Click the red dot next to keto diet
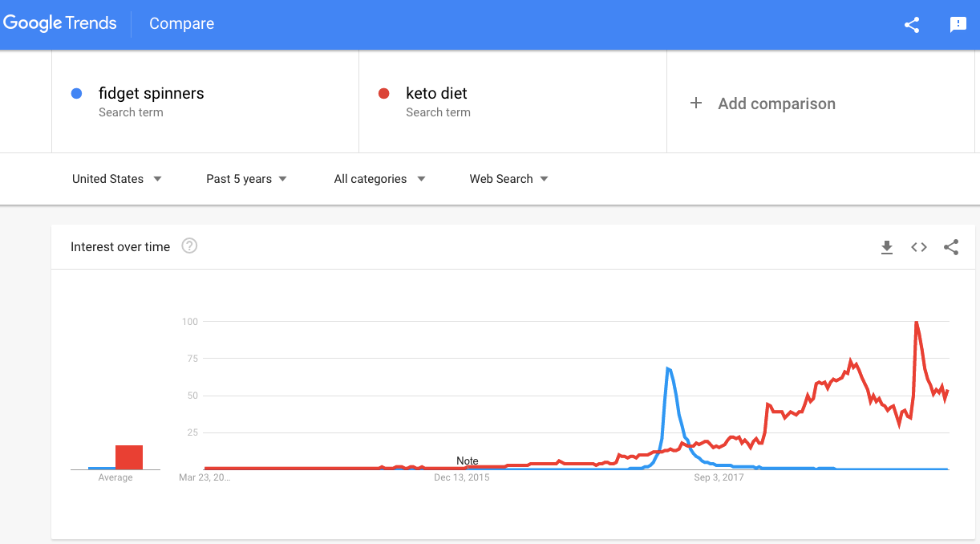 [384, 93]
